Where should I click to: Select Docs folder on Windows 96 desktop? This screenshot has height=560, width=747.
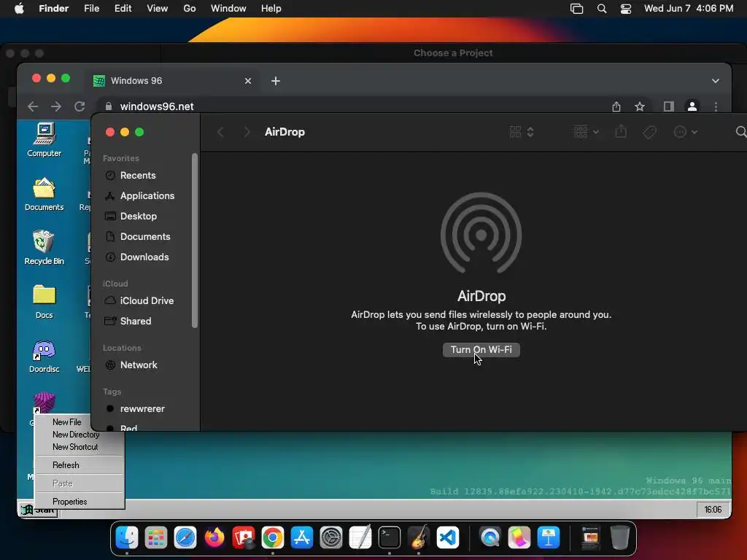pos(44,301)
